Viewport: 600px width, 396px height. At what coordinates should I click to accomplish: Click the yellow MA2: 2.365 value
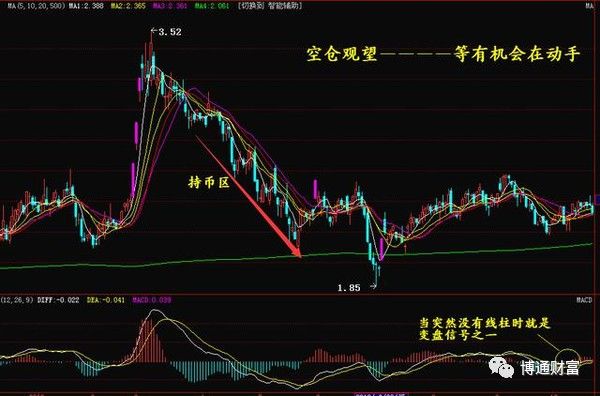(128, 6)
